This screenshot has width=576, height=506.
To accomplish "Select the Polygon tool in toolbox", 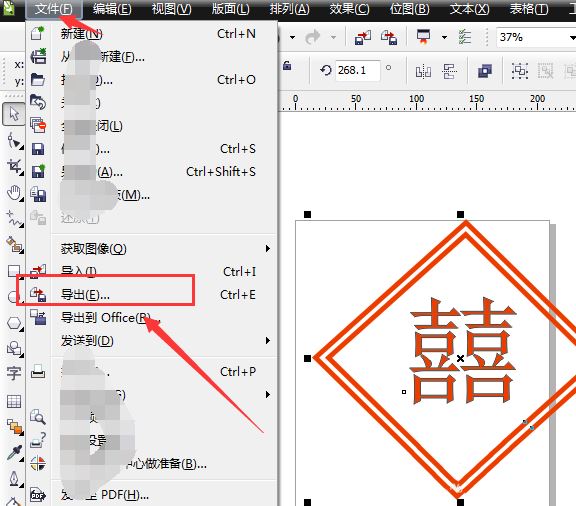I will coord(14,323).
